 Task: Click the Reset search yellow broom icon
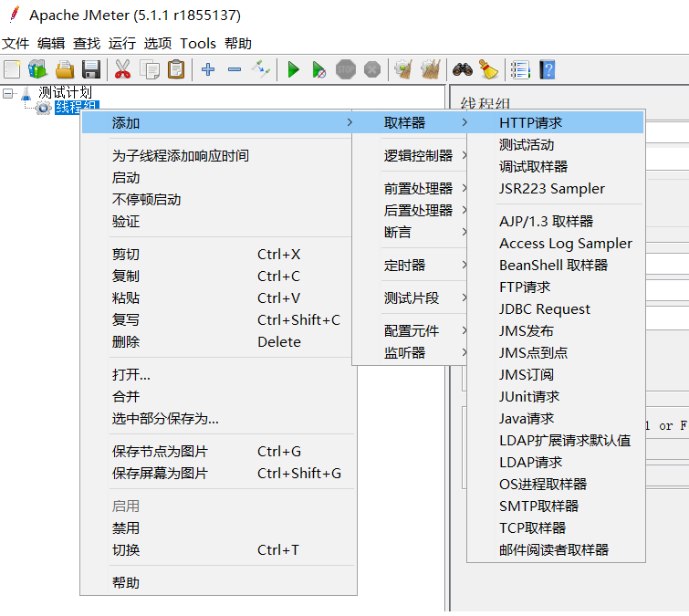[x=488, y=69]
